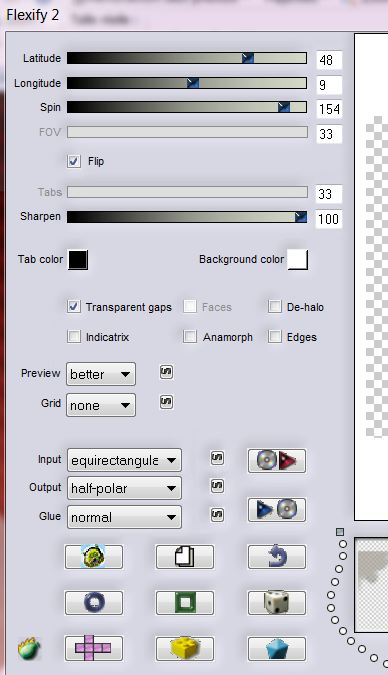The image size is (388, 675).
Task: Open the Preview quality dropdown
Action: 101,374
